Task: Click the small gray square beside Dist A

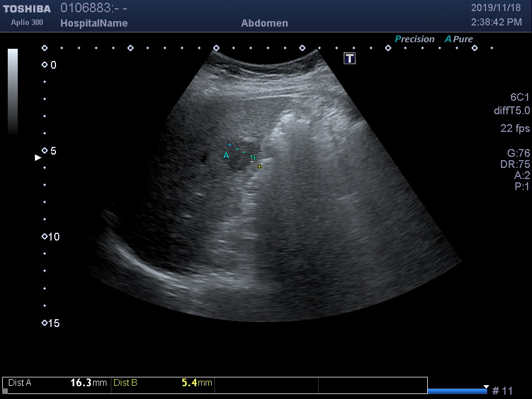Action: coord(5,391)
